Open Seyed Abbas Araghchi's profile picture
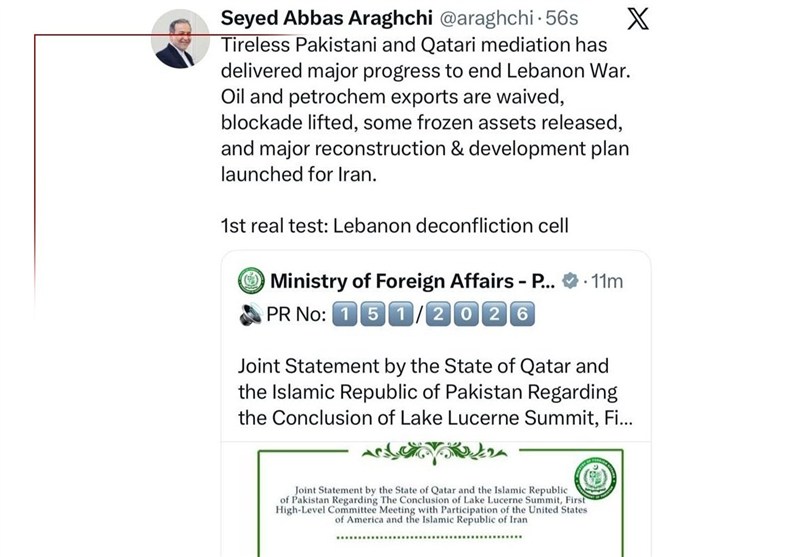The height and width of the screenshot is (557, 800). click(x=180, y=39)
